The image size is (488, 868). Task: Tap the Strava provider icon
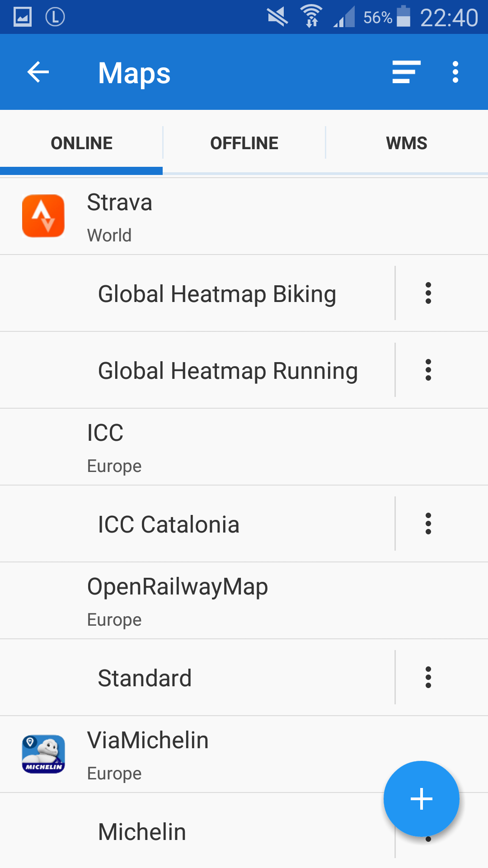coord(43,216)
